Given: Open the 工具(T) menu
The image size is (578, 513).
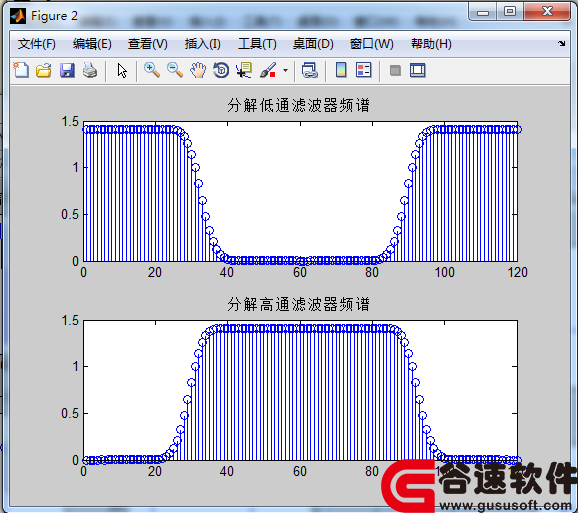Looking at the screenshot, I should [257, 44].
